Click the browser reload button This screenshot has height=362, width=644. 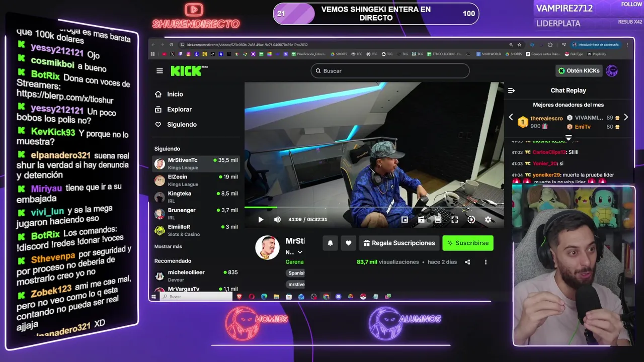coord(171,45)
